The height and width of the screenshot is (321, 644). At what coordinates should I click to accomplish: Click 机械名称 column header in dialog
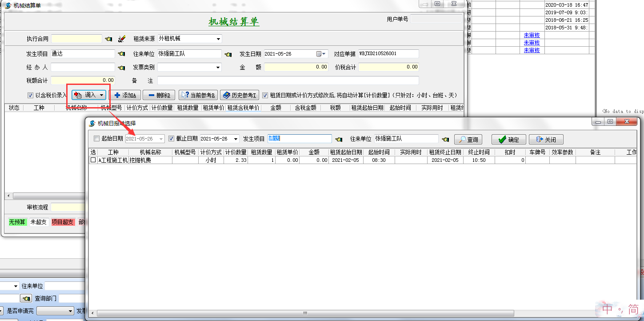point(150,152)
